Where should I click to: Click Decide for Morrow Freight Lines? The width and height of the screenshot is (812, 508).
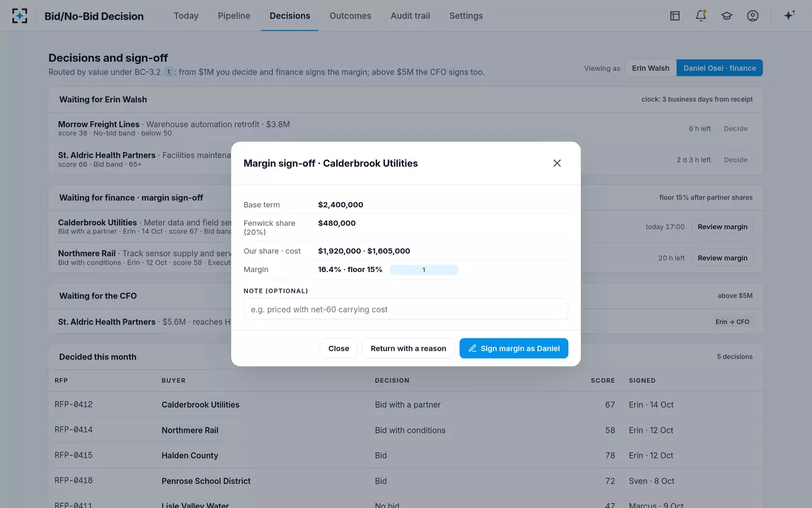click(x=735, y=129)
